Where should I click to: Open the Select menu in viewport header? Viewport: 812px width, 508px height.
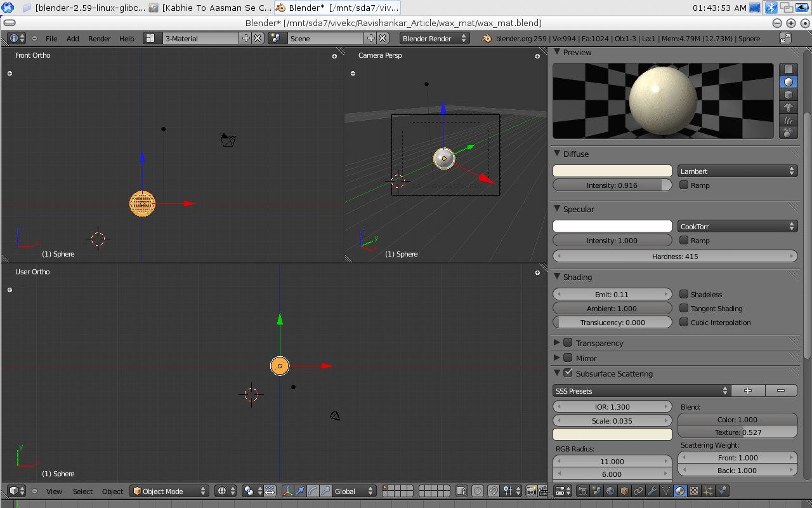(x=82, y=491)
